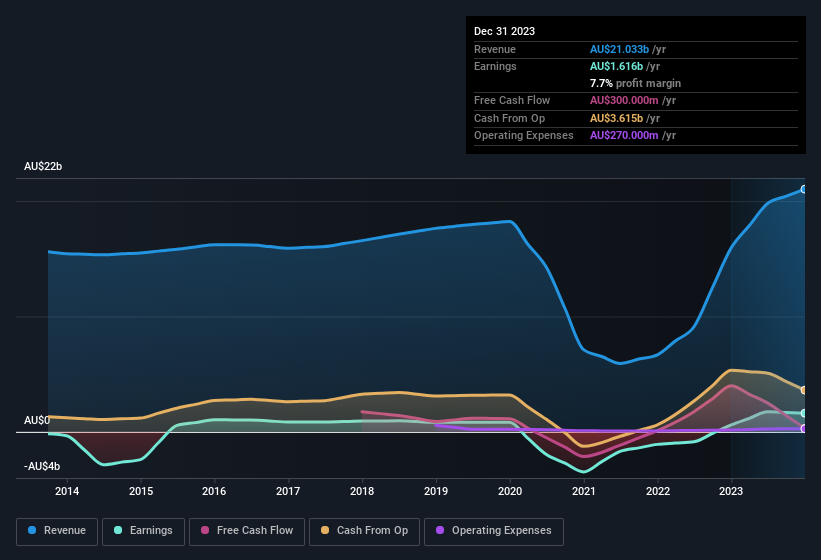This screenshot has width=821, height=560.
Task: Click the Earnings endpoint marker on the teal line
Action: [804, 413]
